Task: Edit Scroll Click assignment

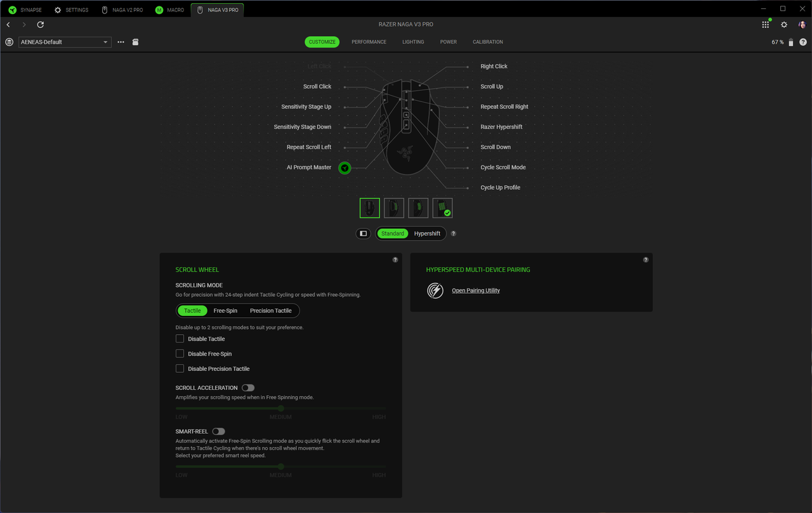Action: (317, 87)
